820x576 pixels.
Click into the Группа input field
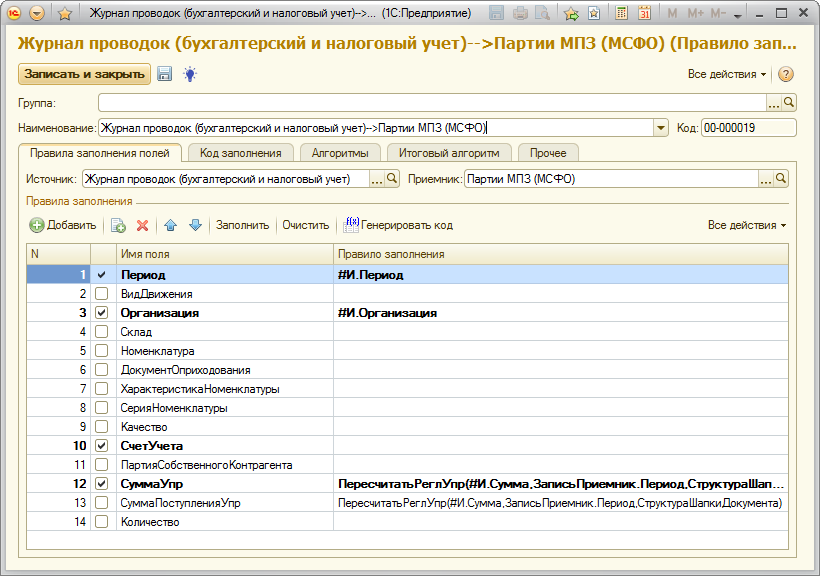(x=430, y=103)
